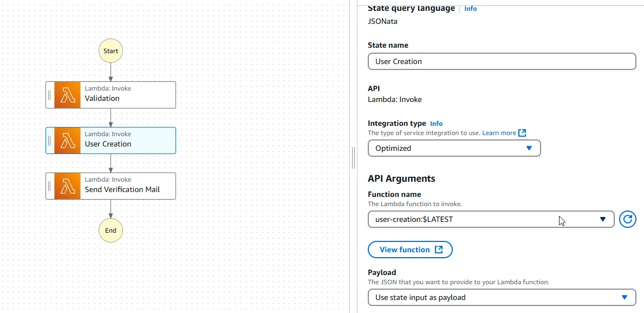The image size is (644, 313).
Task: Click the external link icon beside Learn more
Action: point(522,133)
